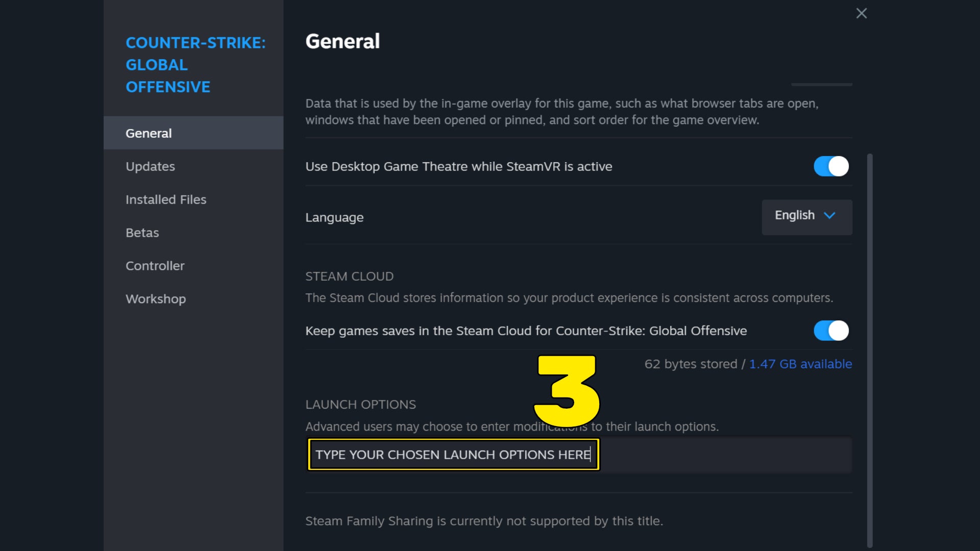Dismiss the dialog with the X icon

[x=862, y=13]
